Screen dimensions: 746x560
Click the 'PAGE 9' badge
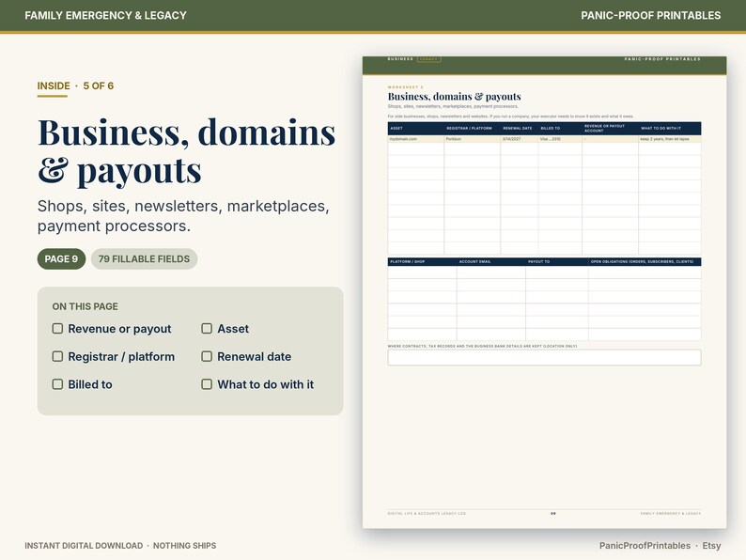[x=61, y=258]
